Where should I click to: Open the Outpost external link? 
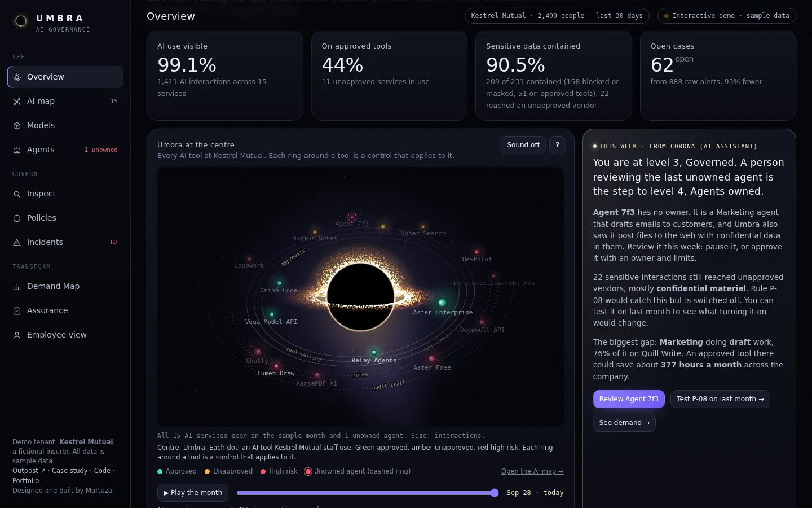click(29, 471)
